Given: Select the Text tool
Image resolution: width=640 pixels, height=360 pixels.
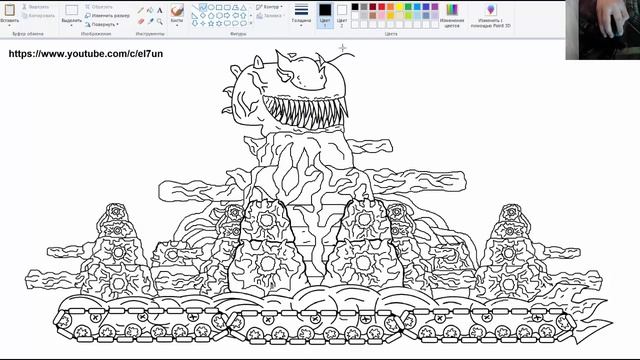Looking at the screenshot, I should [x=160, y=10].
